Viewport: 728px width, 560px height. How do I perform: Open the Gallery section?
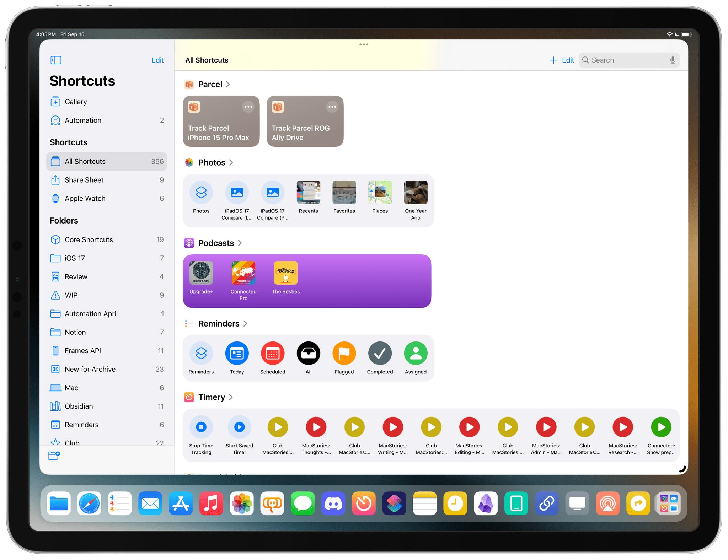(x=107, y=102)
